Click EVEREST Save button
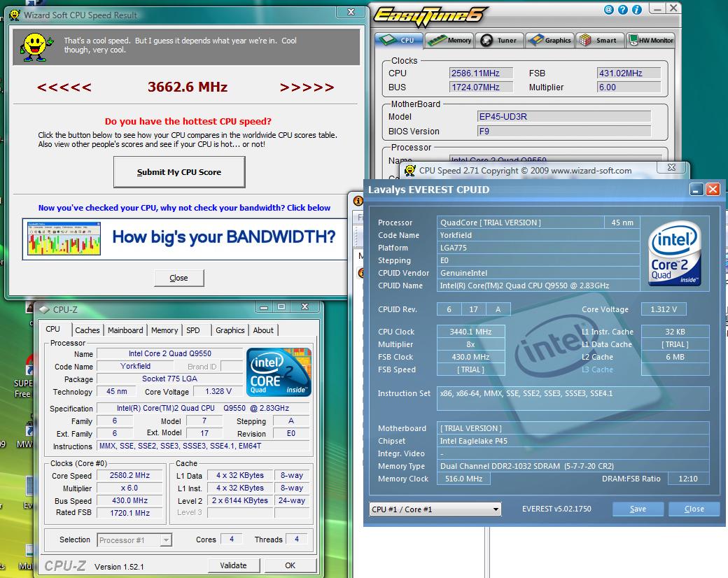The height and width of the screenshot is (578, 728). click(638, 509)
